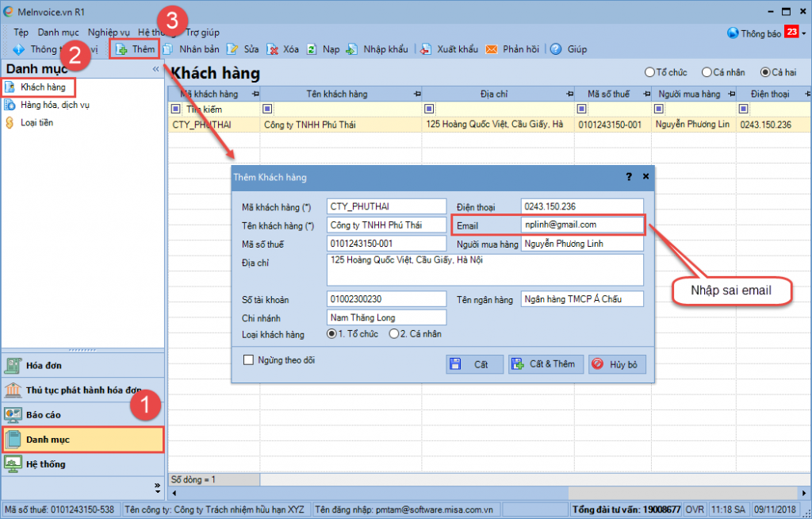The image size is (812, 519).
Task: Expand navigation options chevron at panel bottom
Action: [x=158, y=487]
